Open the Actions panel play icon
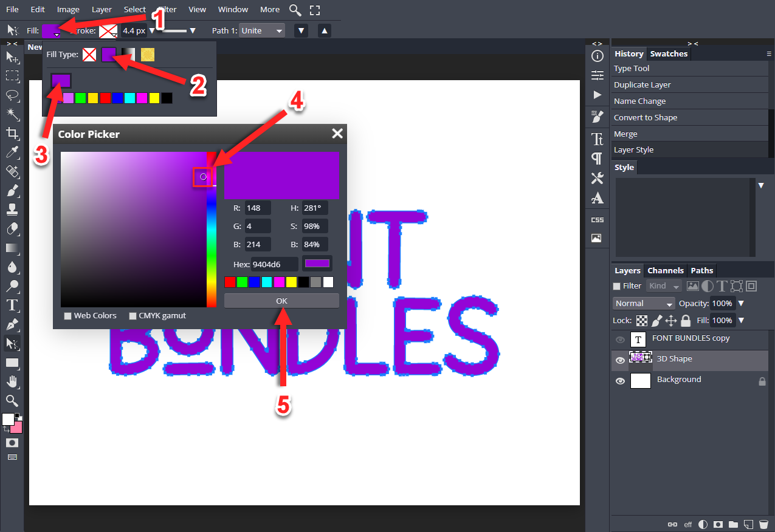The height and width of the screenshot is (532, 775). tap(598, 95)
